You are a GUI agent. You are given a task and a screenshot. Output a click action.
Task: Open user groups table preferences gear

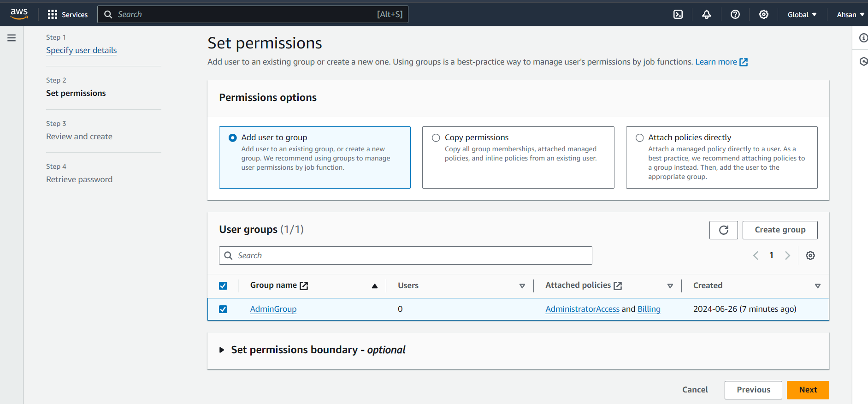point(810,255)
